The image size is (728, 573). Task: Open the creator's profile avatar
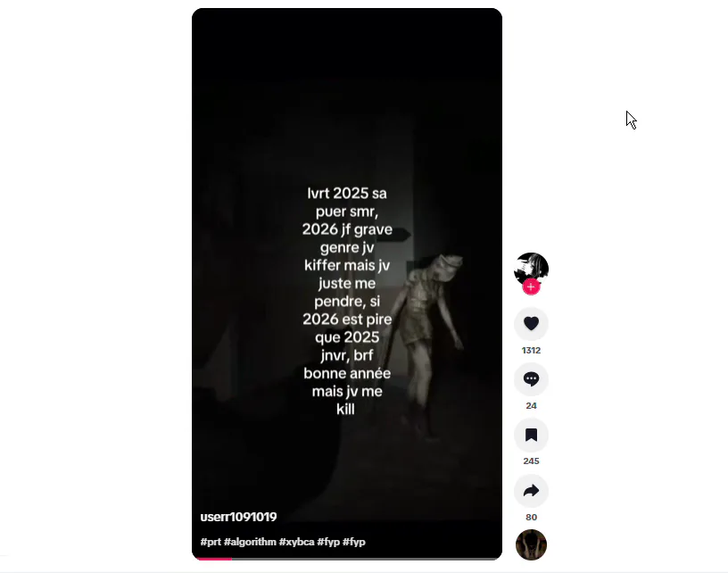tap(531, 270)
